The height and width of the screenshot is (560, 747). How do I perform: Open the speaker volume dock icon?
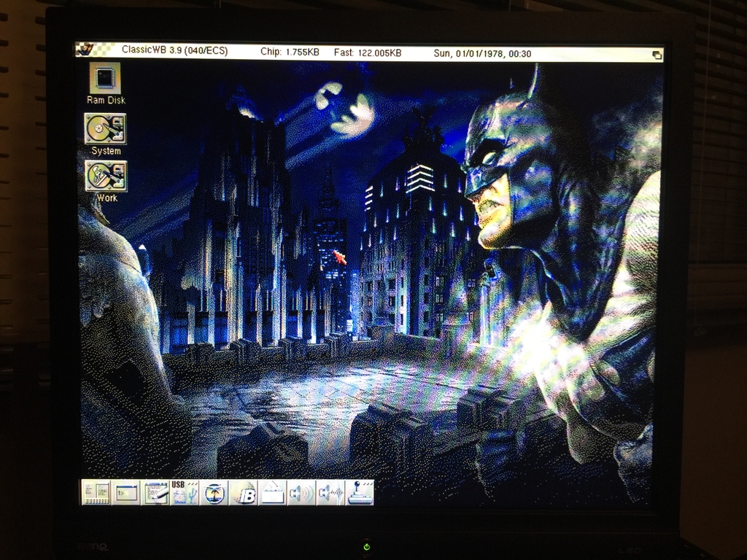301,492
